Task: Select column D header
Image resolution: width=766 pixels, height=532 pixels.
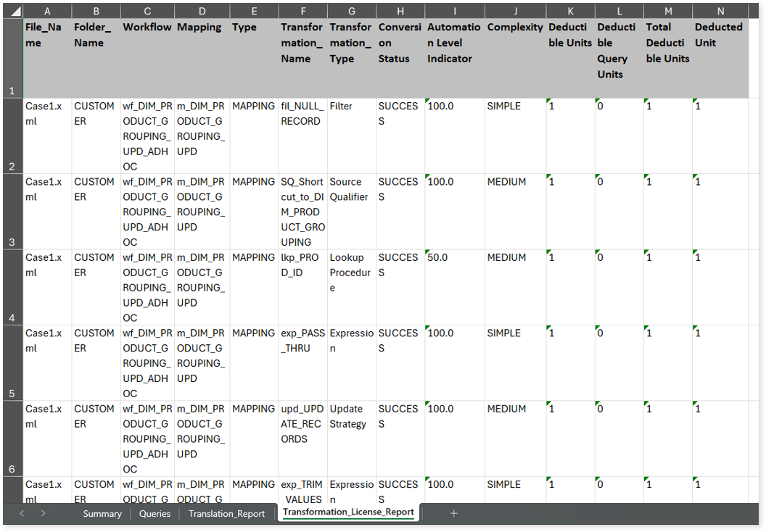Action: (202, 11)
